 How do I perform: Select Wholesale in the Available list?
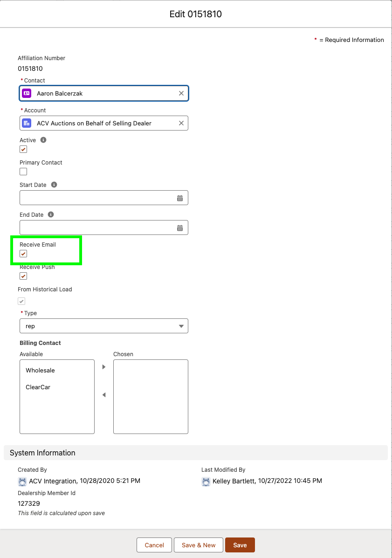click(41, 371)
